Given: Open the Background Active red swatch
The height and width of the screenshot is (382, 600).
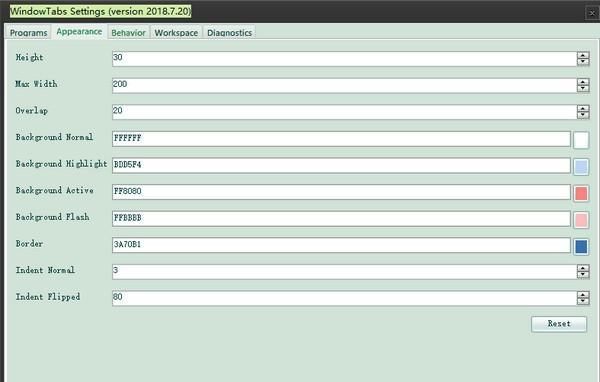Looking at the screenshot, I should point(581,193).
